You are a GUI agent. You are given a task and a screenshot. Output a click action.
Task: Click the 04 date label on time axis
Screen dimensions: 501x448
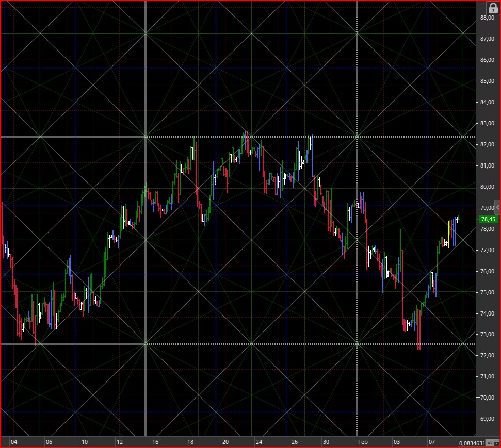[x=14, y=442]
